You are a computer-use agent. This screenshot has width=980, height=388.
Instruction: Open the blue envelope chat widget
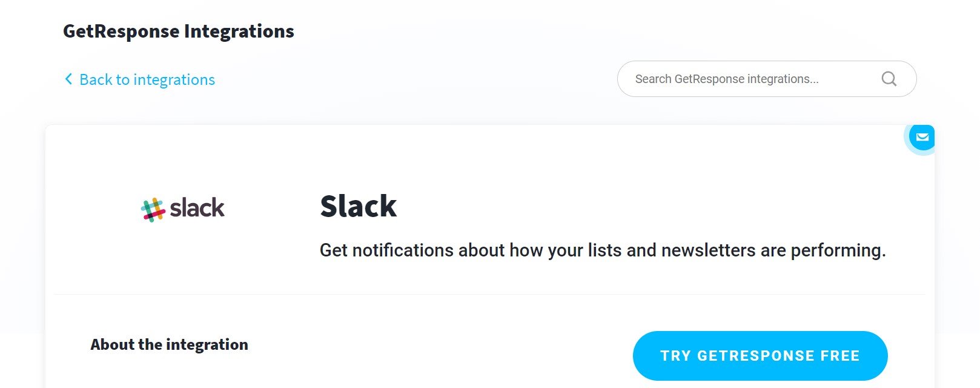coord(922,137)
